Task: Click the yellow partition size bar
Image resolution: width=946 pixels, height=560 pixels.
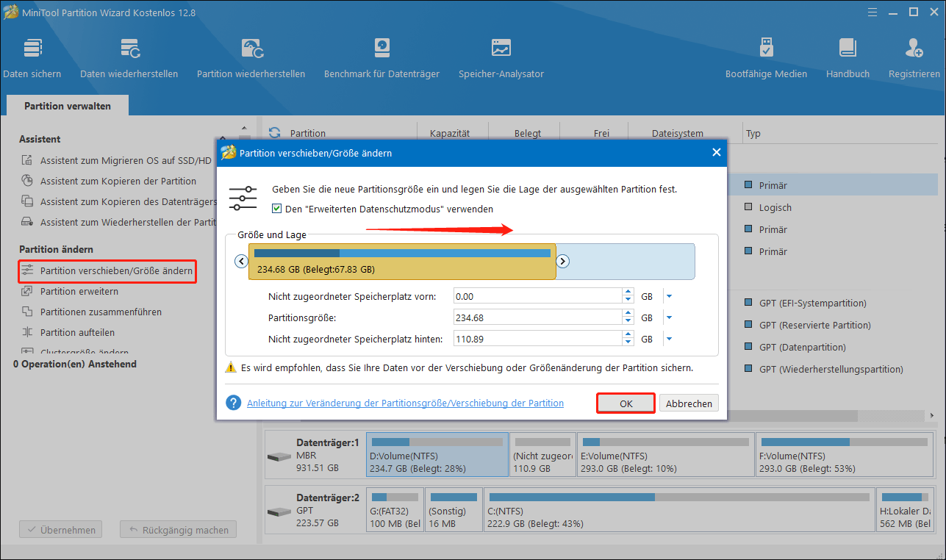Action: [x=403, y=262]
